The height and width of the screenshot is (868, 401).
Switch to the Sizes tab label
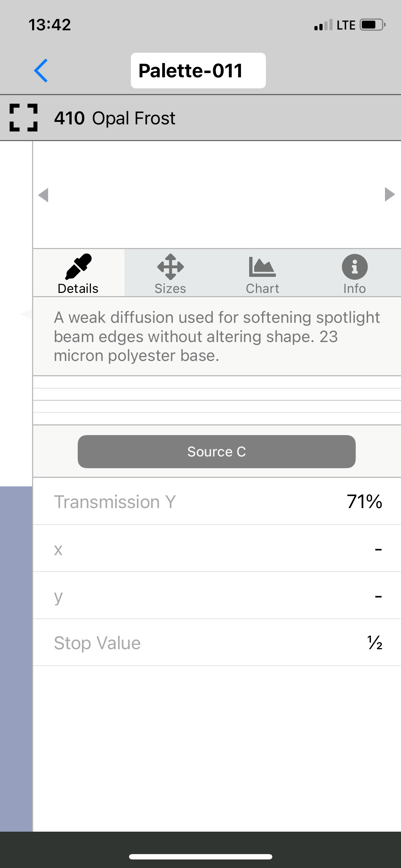pos(170,289)
